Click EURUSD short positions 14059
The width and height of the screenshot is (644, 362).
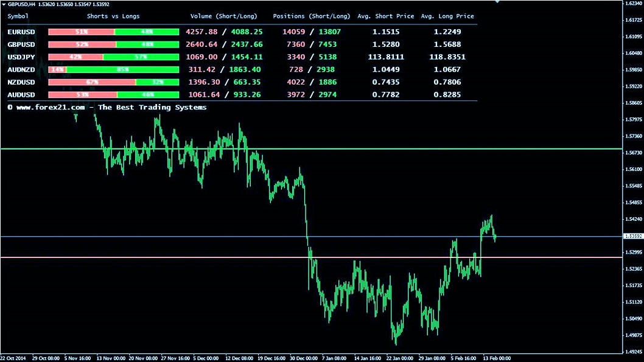[x=293, y=32]
